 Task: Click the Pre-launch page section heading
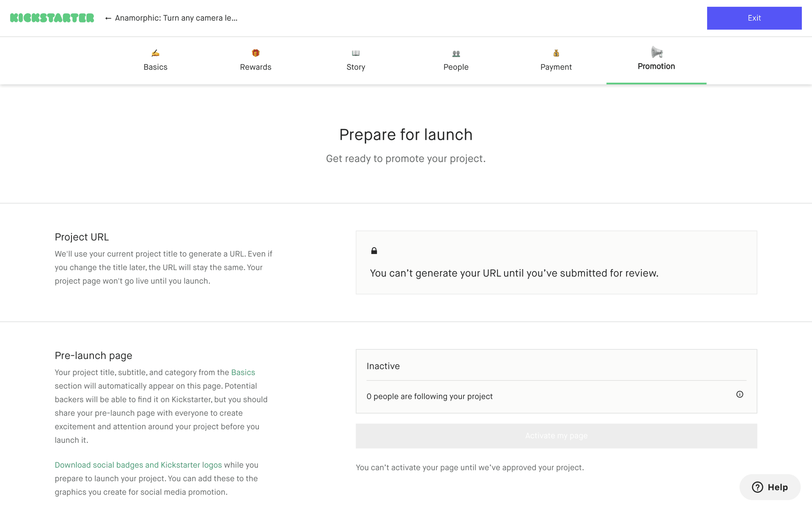pyautogui.click(x=93, y=356)
